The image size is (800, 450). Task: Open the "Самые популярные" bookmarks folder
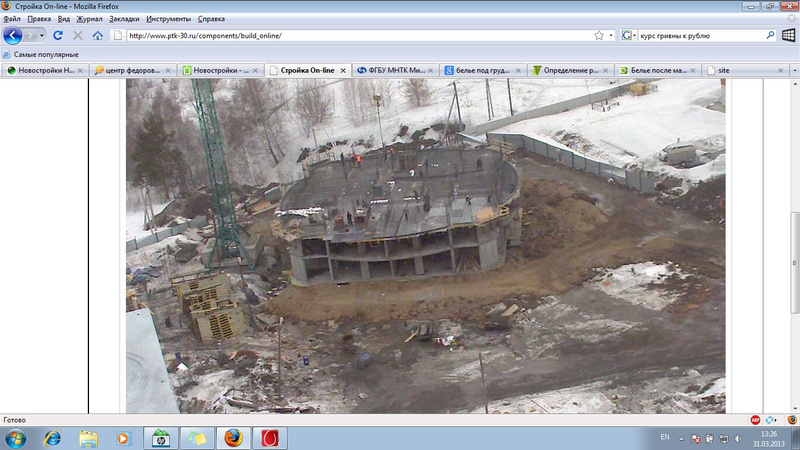click(x=46, y=54)
